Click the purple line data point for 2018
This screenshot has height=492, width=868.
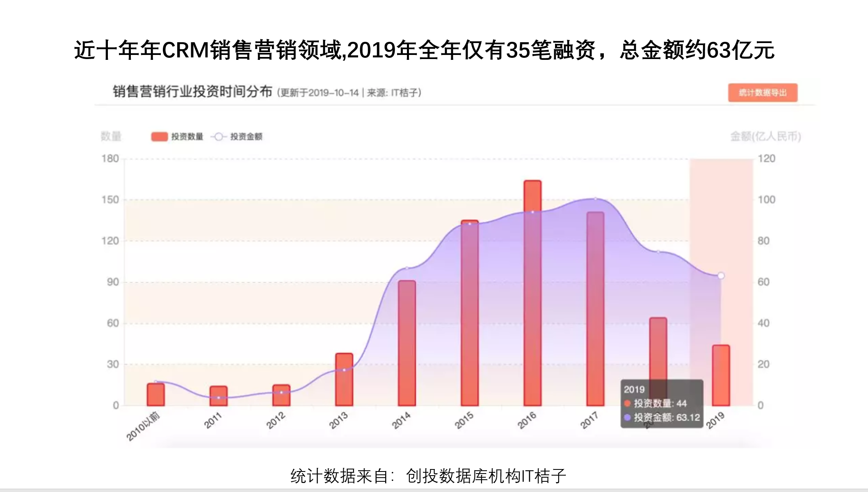658,252
